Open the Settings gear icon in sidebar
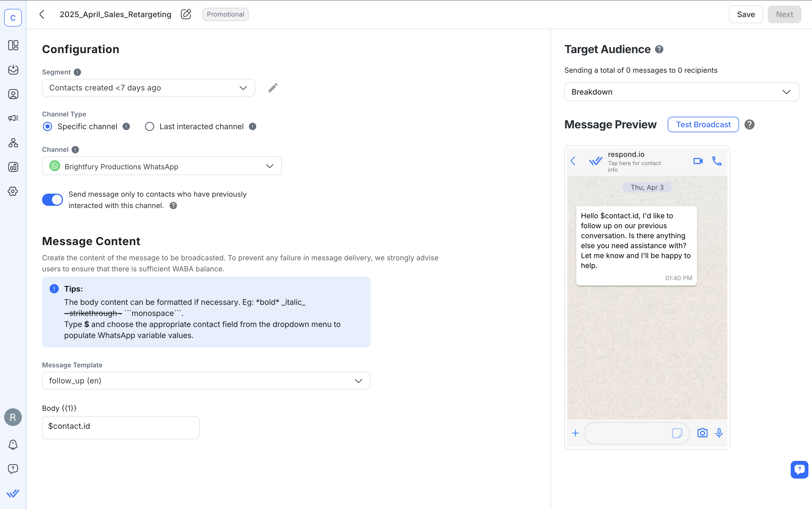Screen dimensions: 812x509 (x=13, y=191)
